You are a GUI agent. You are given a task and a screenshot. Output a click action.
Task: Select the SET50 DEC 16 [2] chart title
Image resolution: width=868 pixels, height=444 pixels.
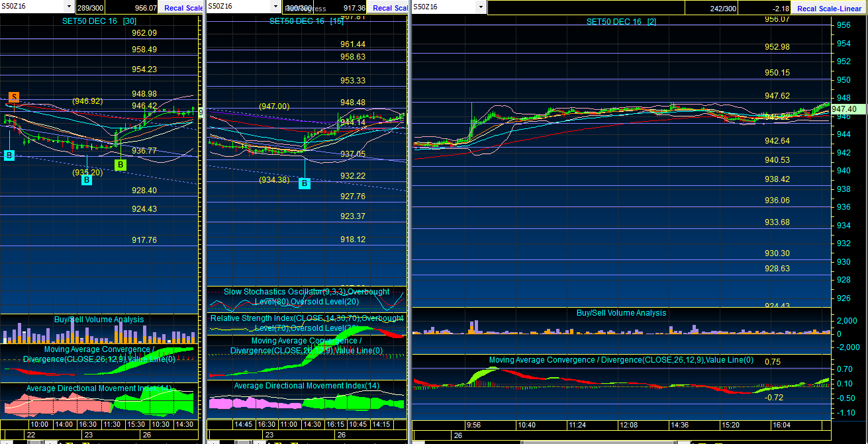pos(621,22)
